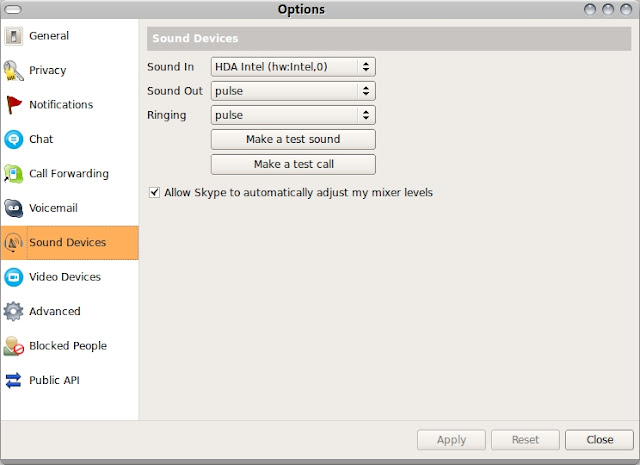Click the Advanced gear icon
The image size is (640, 465).
[13, 311]
